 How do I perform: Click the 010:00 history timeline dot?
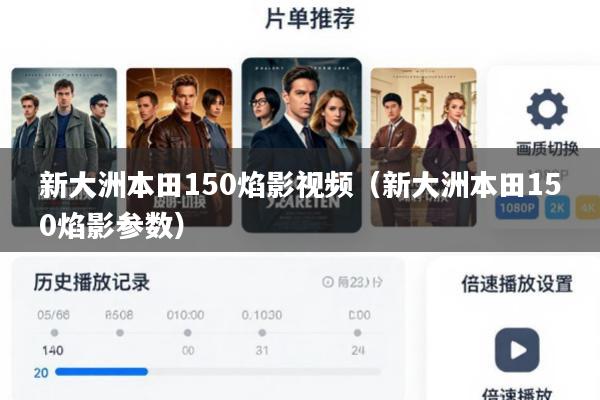[x=188, y=333]
